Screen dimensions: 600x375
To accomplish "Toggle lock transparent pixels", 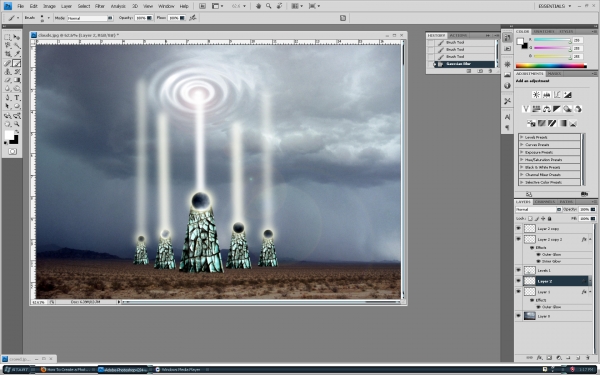I will (x=530, y=218).
